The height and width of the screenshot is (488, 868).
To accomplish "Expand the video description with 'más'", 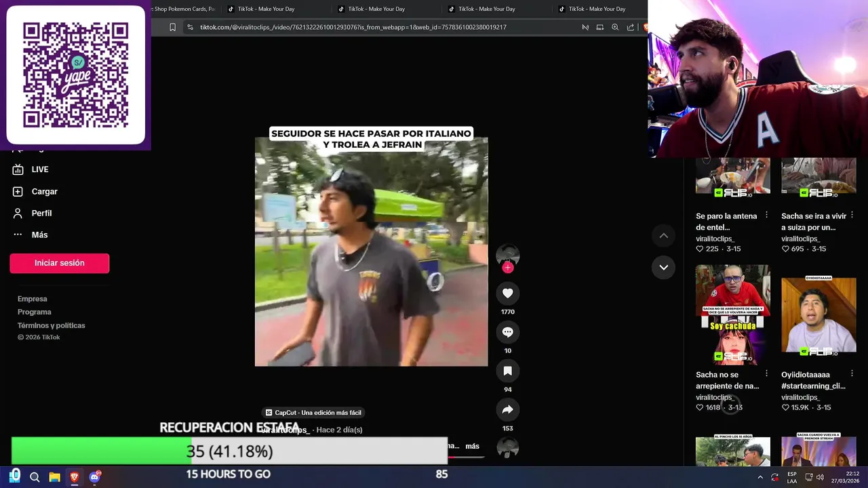I will point(472,446).
